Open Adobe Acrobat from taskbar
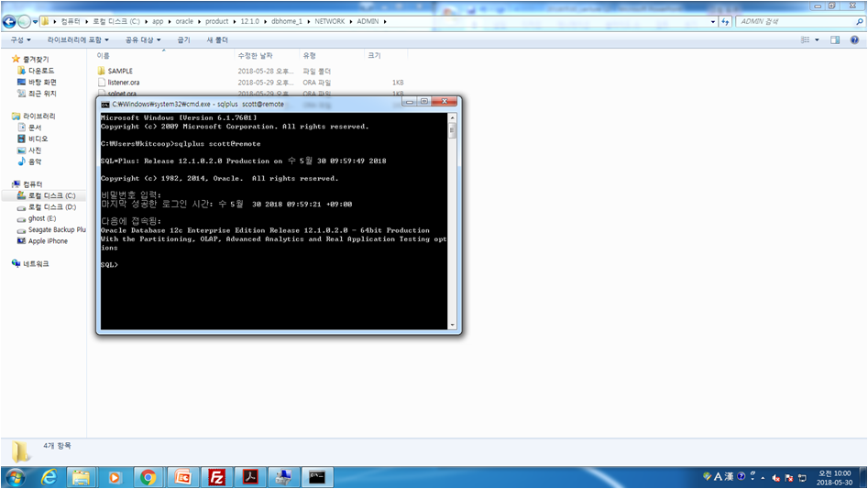Screen dimensions: 868x489 tap(250, 477)
